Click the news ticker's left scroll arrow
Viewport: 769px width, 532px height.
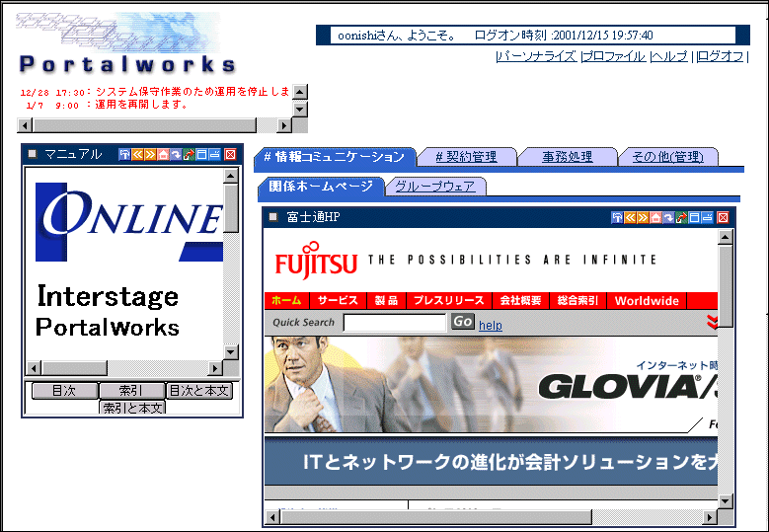(x=25, y=125)
